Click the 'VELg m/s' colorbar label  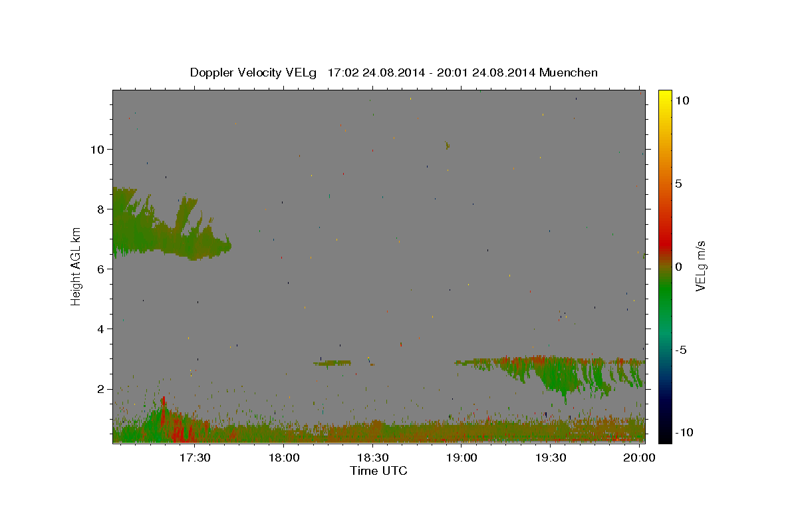point(700,267)
